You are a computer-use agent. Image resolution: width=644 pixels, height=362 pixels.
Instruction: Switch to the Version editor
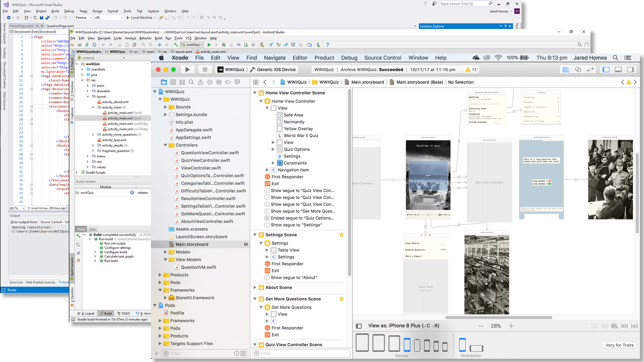click(x=590, y=70)
